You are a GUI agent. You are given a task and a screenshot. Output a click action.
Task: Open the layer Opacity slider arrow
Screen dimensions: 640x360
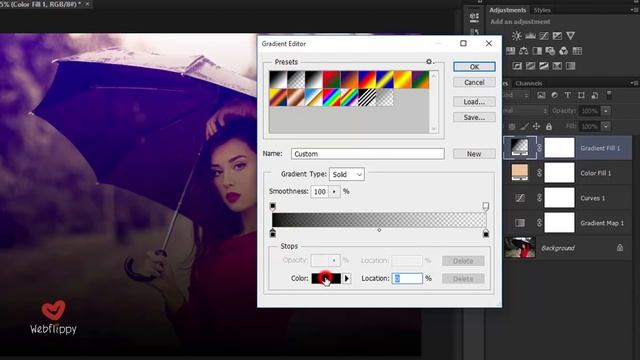coord(606,111)
